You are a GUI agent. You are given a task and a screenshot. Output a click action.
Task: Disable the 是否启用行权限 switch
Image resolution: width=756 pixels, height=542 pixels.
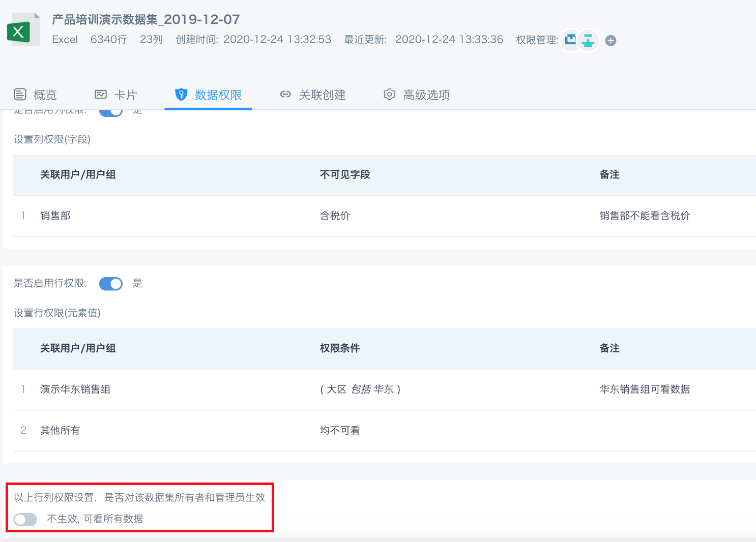111,284
